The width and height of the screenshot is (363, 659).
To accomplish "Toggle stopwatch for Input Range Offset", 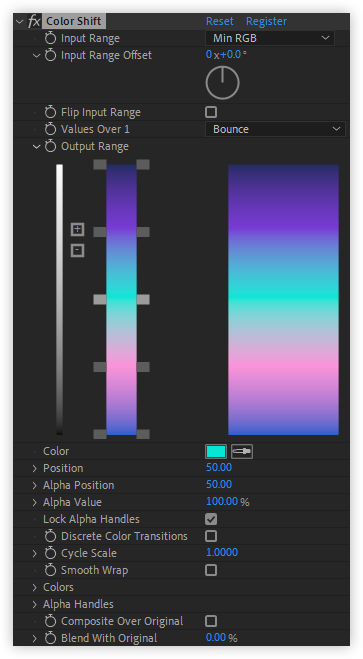I will click(50, 55).
